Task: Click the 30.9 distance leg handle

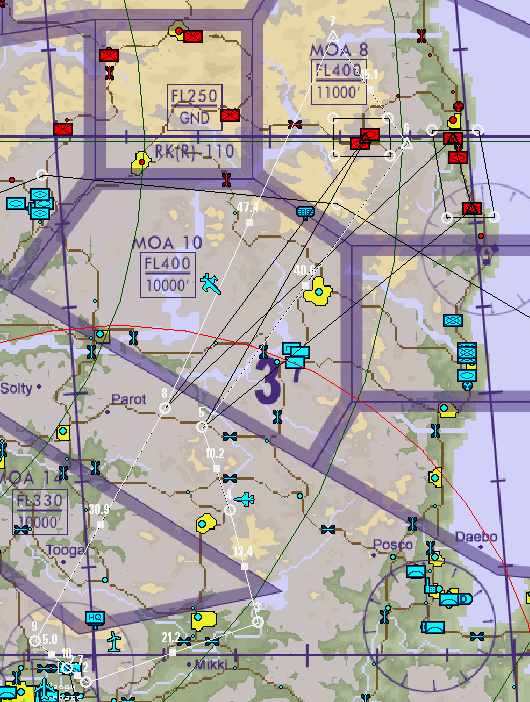Action: point(100,524)
